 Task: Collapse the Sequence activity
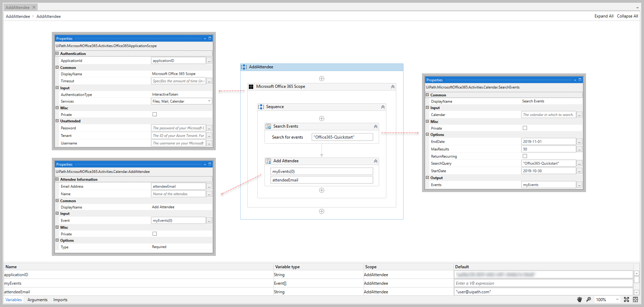pos(383,107)
